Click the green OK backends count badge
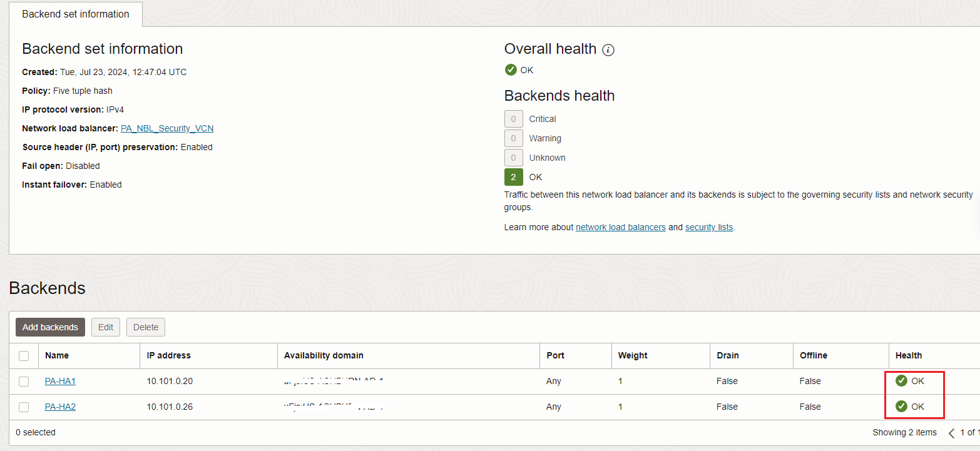 click(x=513, y=177)
